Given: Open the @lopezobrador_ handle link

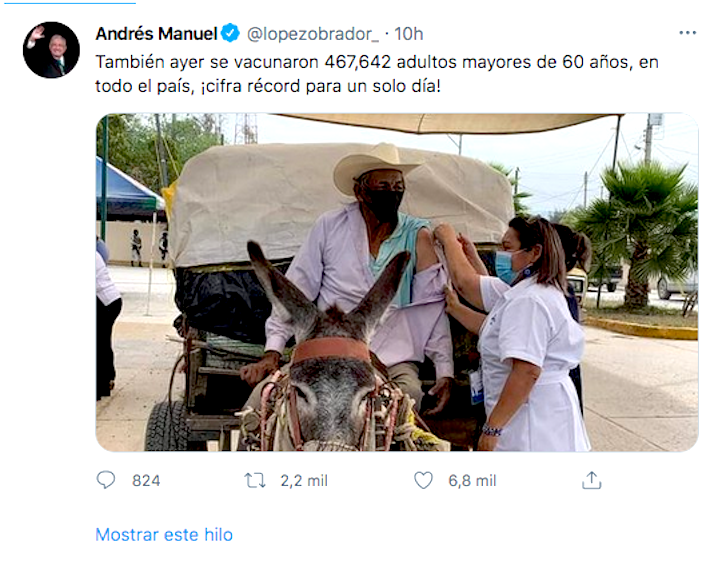Looking at the screenshot, I should 313,34.
